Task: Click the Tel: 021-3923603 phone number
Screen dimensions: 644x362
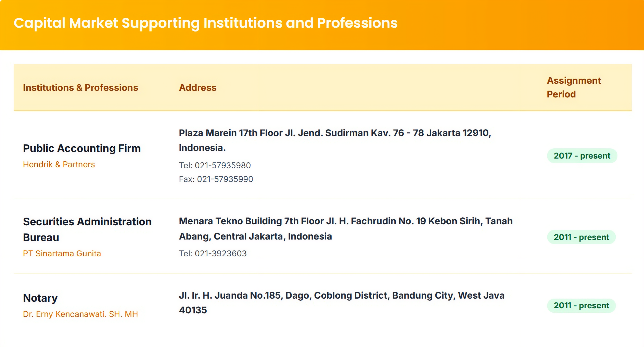Action: [x=213, y=253]
